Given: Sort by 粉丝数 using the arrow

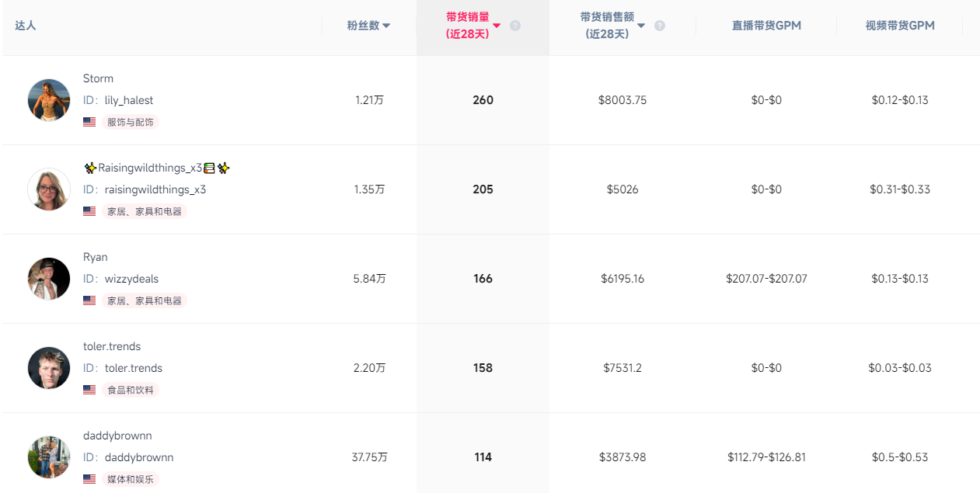Looking at the screenshot, I should (386, 26).
